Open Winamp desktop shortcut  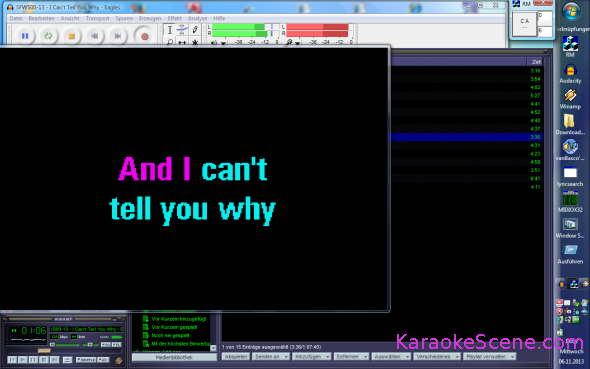[570, 99]
